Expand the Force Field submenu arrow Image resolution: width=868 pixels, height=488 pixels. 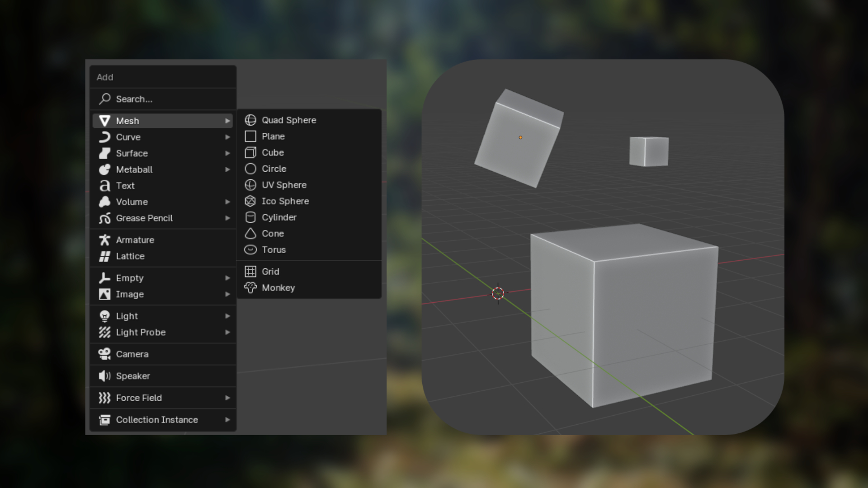pos(227,398)
